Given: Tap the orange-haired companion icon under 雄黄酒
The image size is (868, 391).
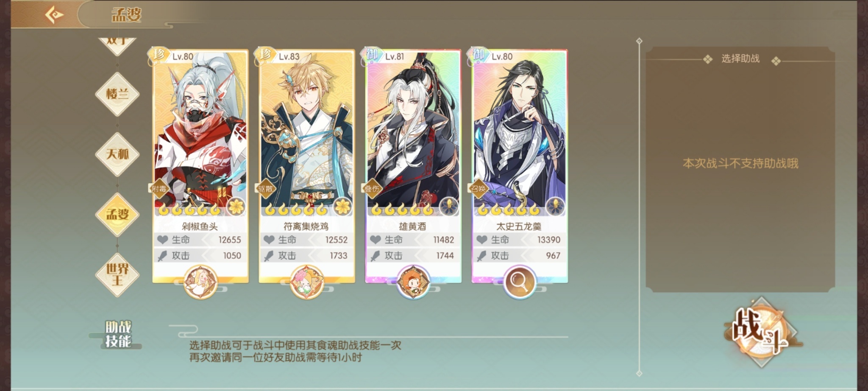Looking at the screenshot, I should [x=413, y=282].
